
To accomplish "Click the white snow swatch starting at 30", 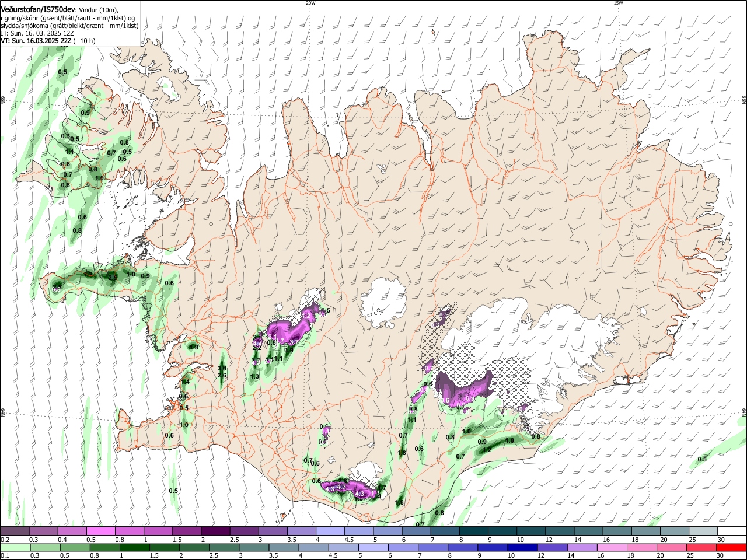I will pyautogui.click(x=732, y=531).
